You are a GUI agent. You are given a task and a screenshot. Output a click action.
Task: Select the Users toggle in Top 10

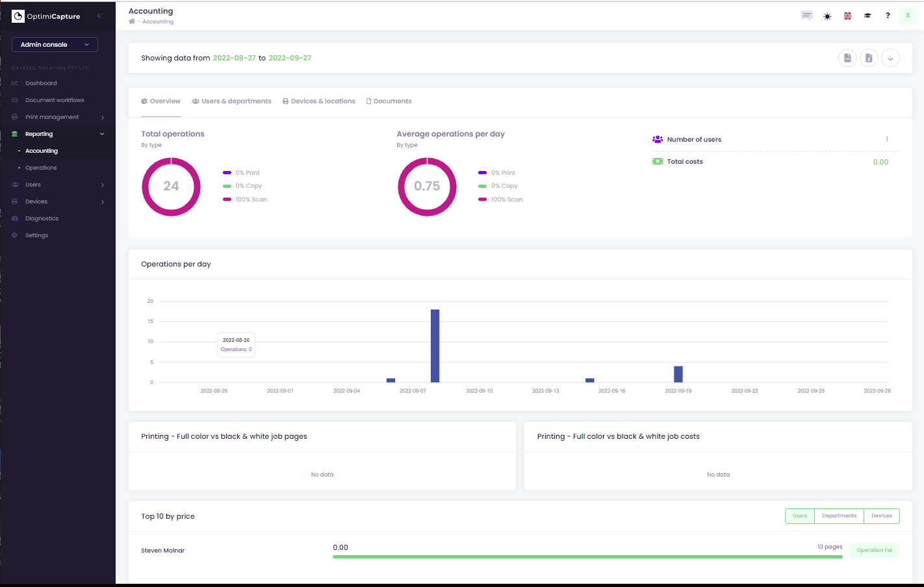tap(800, 516)
